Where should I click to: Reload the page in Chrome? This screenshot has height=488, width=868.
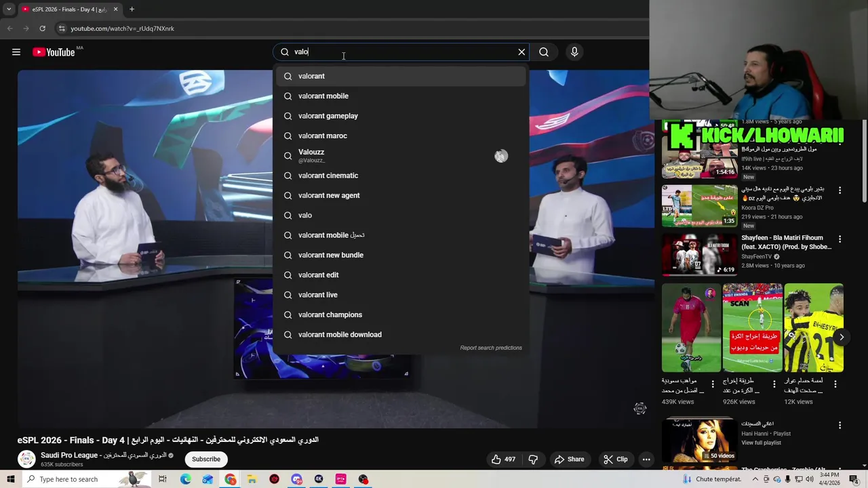(42, 28)
